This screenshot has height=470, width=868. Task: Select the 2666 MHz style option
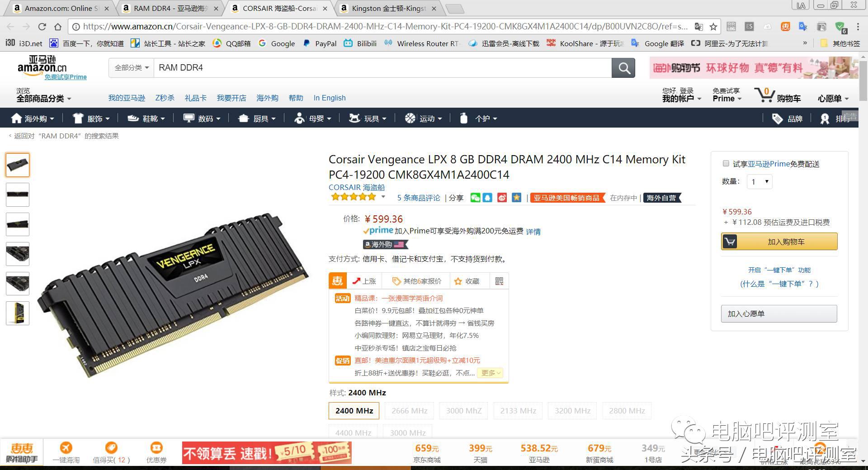click(x=409, y=411)
